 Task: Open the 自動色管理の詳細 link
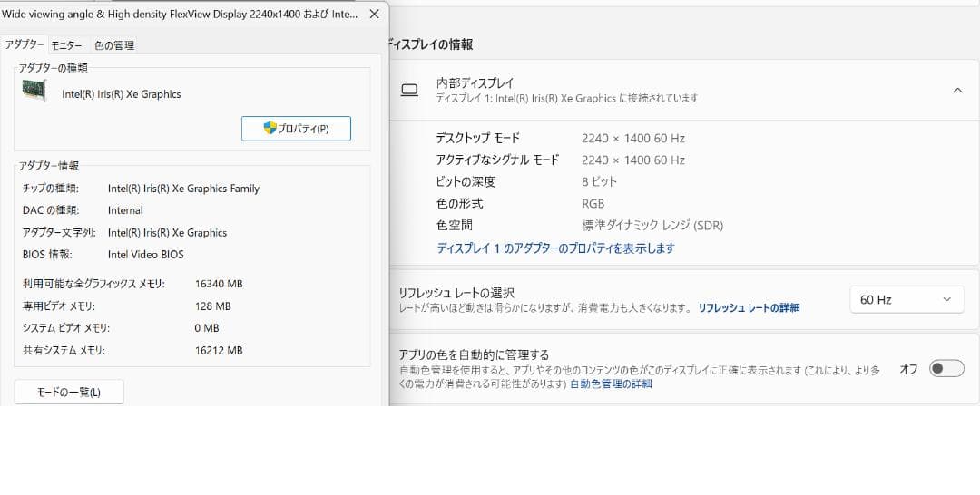(x=611, y=383)
